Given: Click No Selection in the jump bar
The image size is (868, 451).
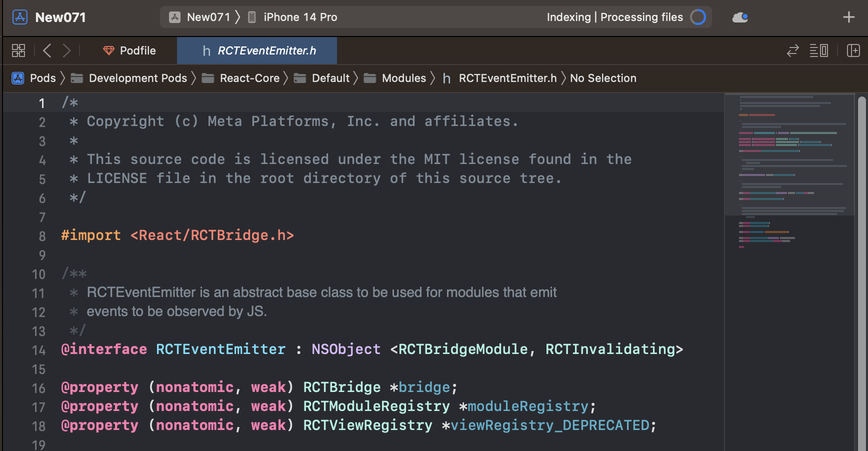Looking at the screenshot, I should (603, 78).
